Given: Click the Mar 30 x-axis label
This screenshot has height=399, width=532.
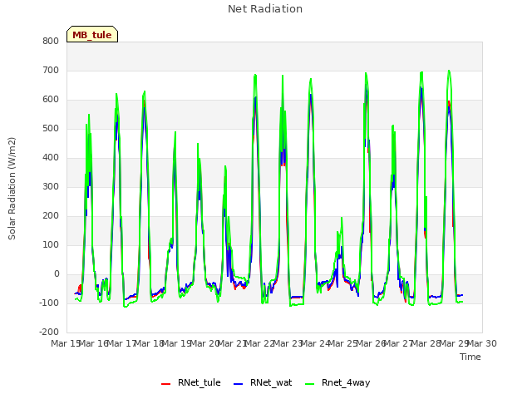Looking at the screenshot, I should 482,343.
